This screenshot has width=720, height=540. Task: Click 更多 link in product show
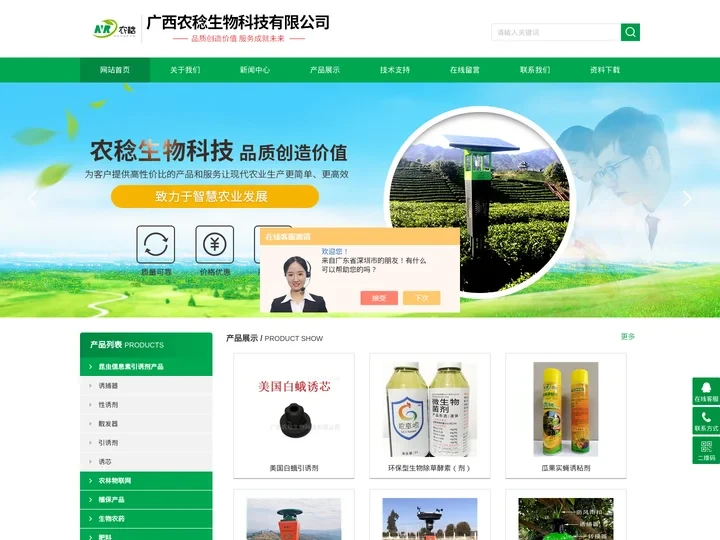point(628,337)
